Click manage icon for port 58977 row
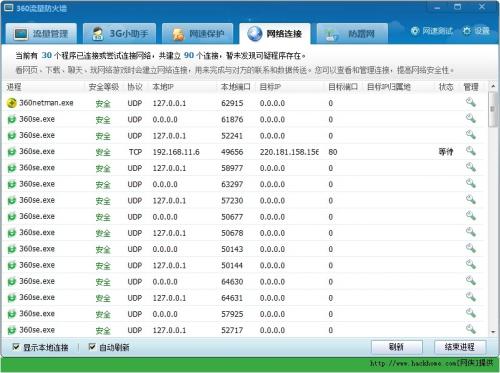Viewport: 500px width, 373px height. [x=471, y=167]
